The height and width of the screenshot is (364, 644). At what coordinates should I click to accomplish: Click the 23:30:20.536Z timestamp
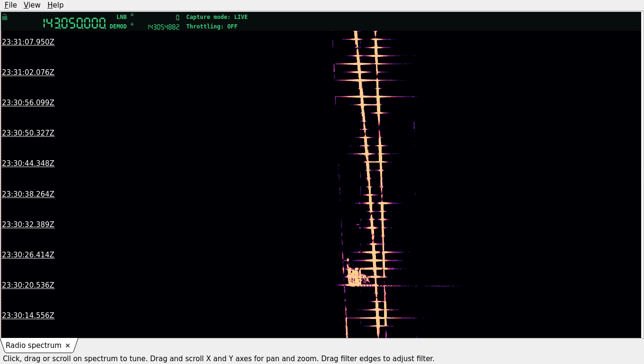[x=28, y=285]
